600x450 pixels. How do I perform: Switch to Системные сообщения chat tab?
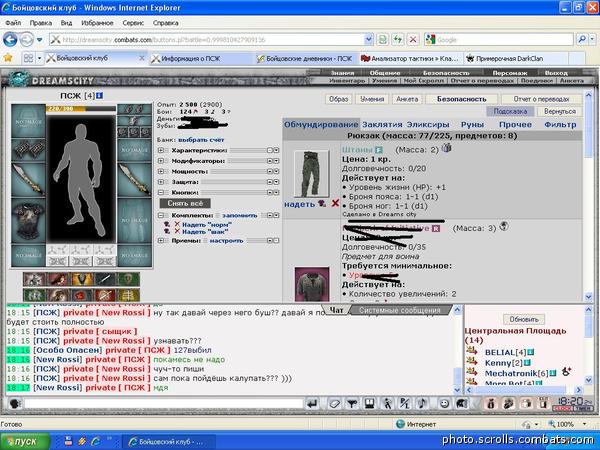400,310
